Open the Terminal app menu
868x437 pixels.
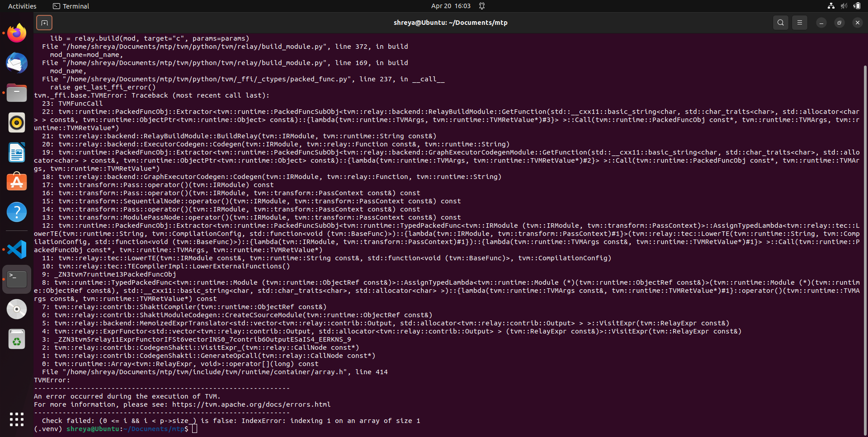[x=71, y=6]
